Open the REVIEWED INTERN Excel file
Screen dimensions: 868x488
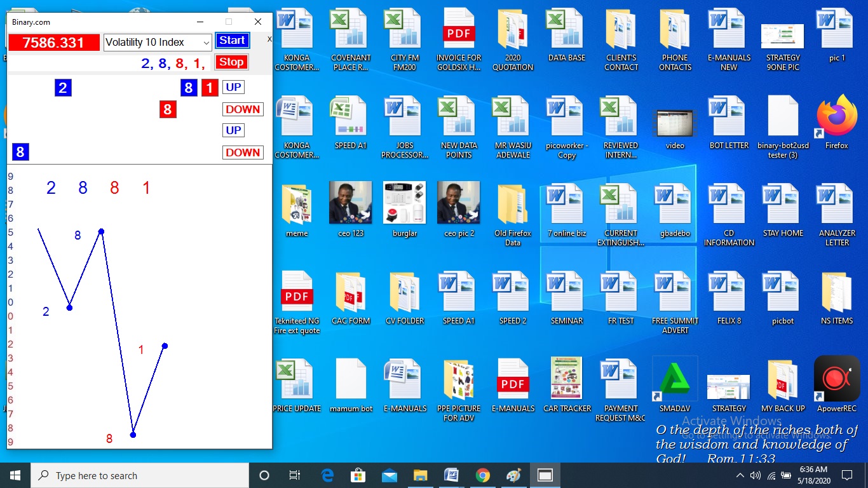(621, 127)
